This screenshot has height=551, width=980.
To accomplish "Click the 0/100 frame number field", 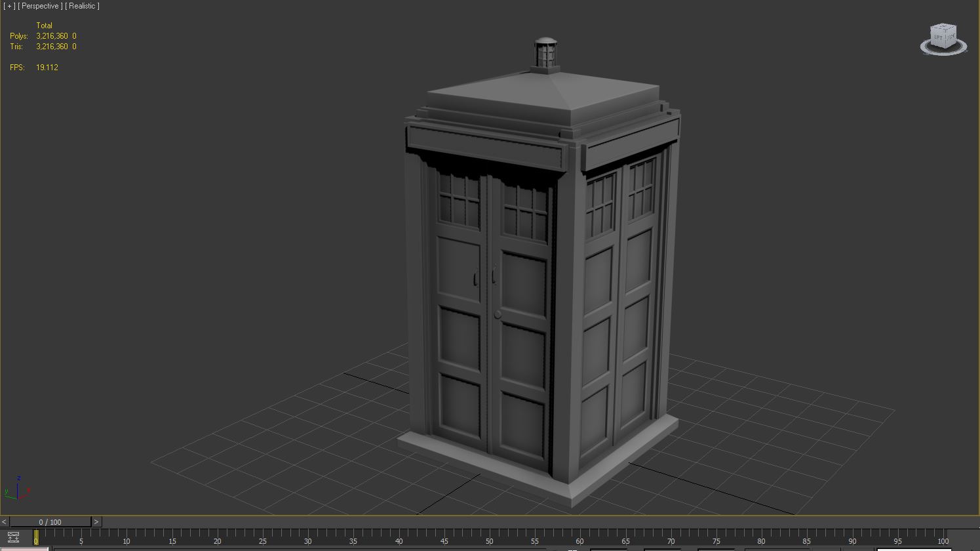I will coord(50,521).
